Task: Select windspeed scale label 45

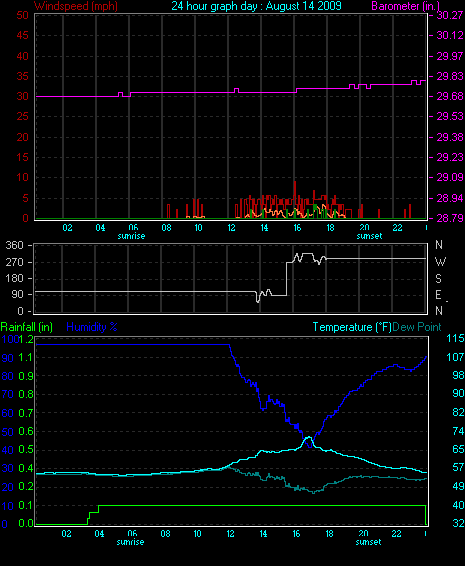Action: pos(22,35)
